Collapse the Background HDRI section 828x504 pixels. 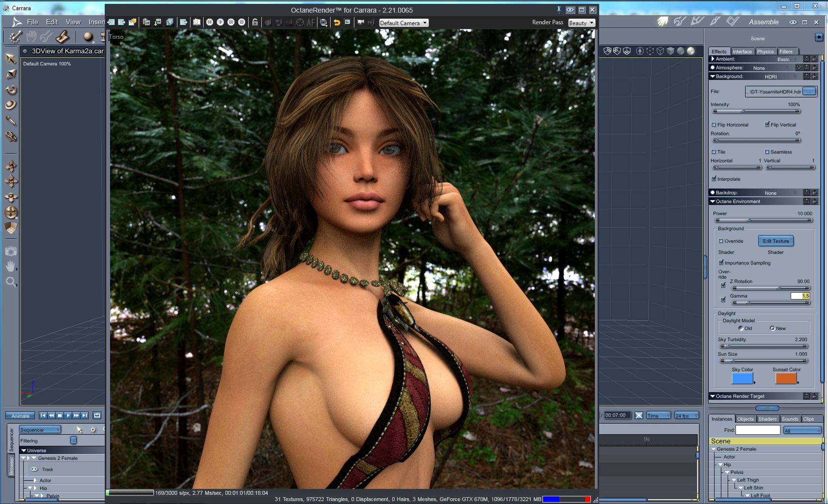[x=713, y=77]
